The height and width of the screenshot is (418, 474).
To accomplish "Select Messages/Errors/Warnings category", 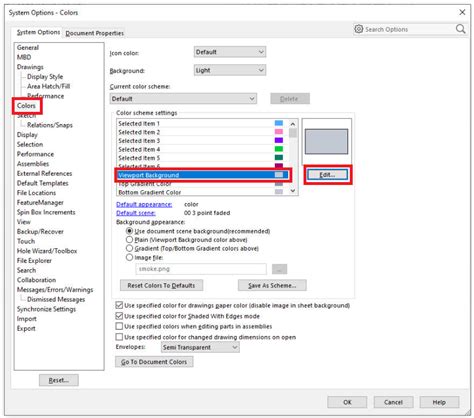I will click(x=55, y=290).
